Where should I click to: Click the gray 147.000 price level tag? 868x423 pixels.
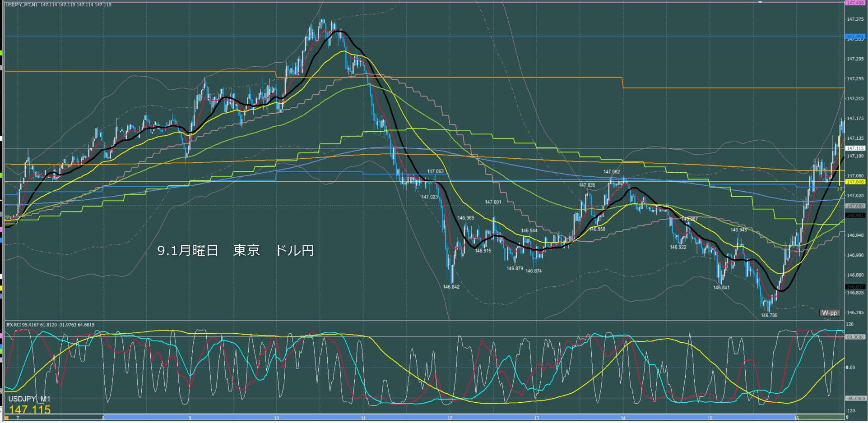(x=855, y=206)
